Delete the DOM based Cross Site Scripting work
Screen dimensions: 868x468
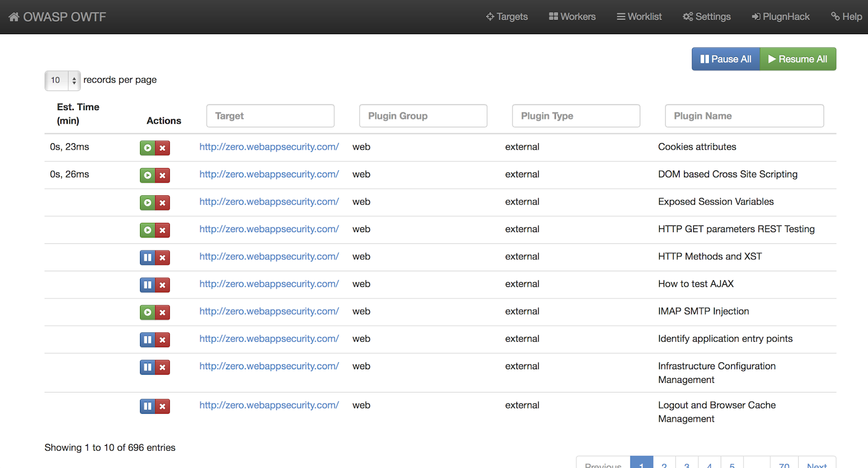(162, 175)
